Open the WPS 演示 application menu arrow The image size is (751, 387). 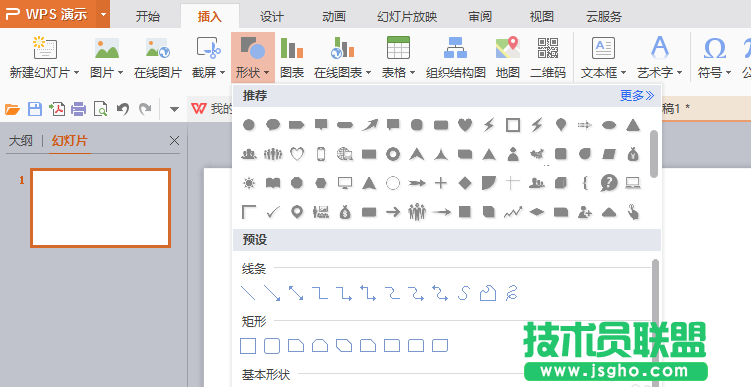[x=103, y=14]
